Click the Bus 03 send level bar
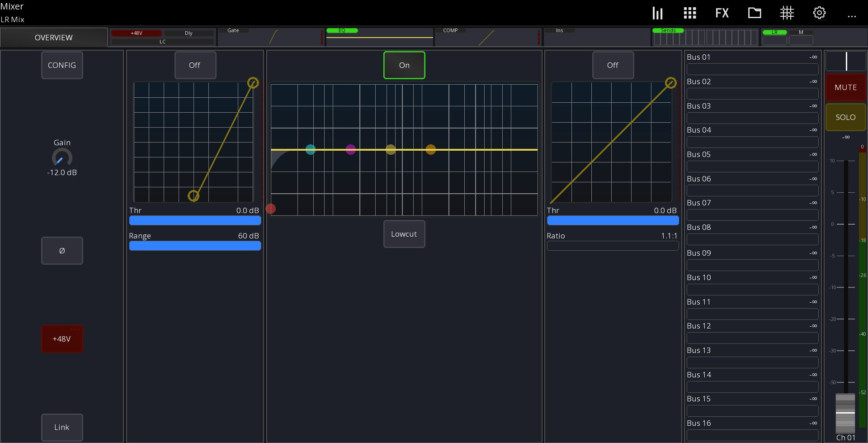 coord(753,118)
